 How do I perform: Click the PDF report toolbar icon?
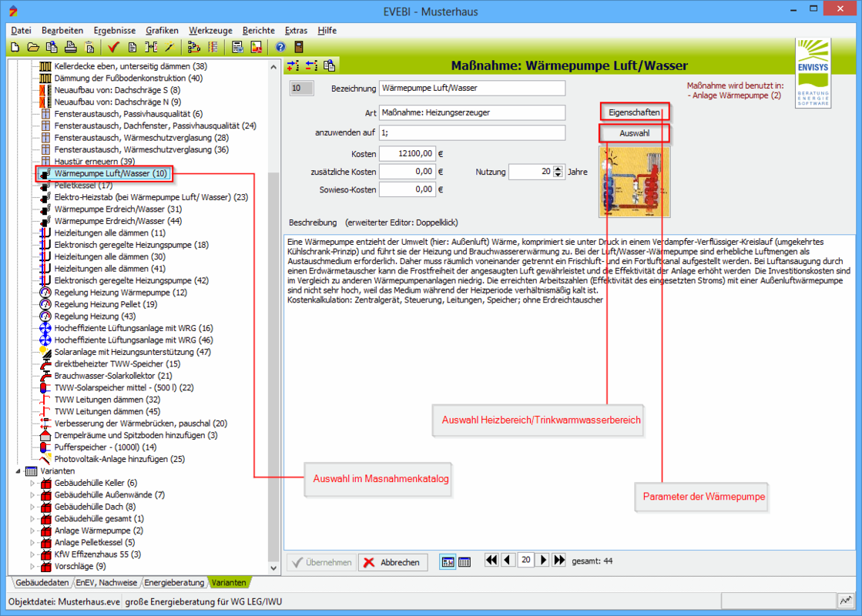coord(256,47)
